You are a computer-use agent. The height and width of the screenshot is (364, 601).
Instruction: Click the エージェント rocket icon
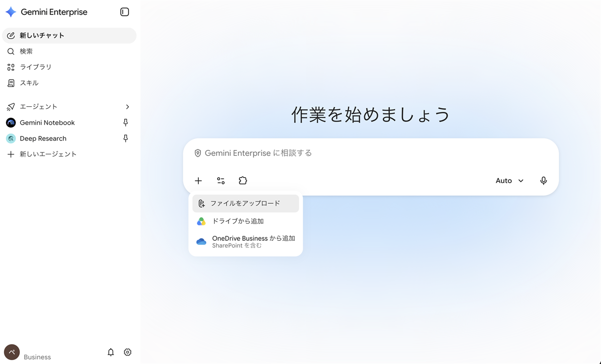click(11, 107)
